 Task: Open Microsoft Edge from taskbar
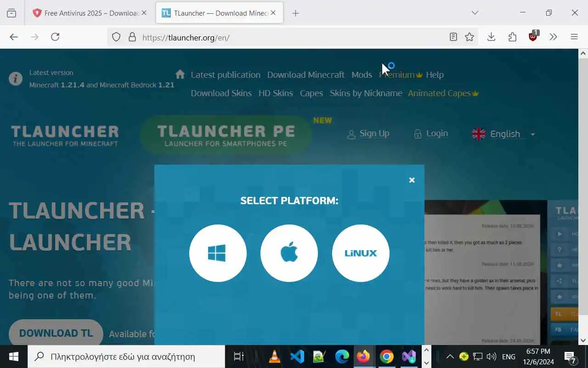click(x=342, y=356)
